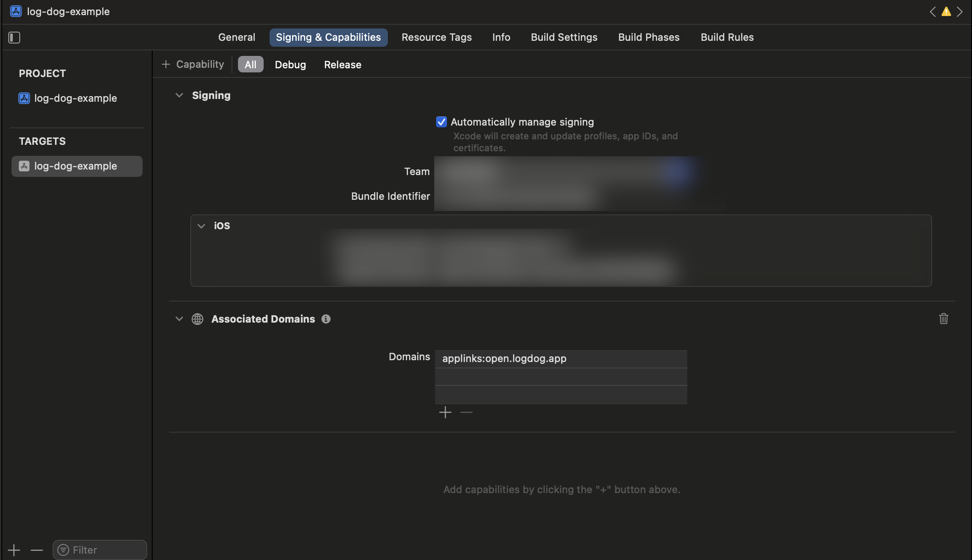Click the filter icon in Filter field
The height and width of the screenshot is (560, 972).
[x=63, y=550]
